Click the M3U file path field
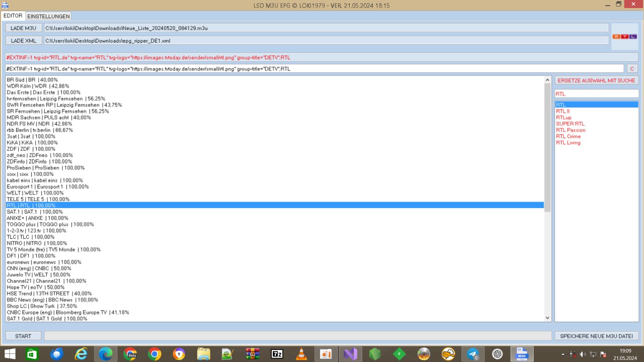This screenshot has width=644, height=362. tap(326, 28)
